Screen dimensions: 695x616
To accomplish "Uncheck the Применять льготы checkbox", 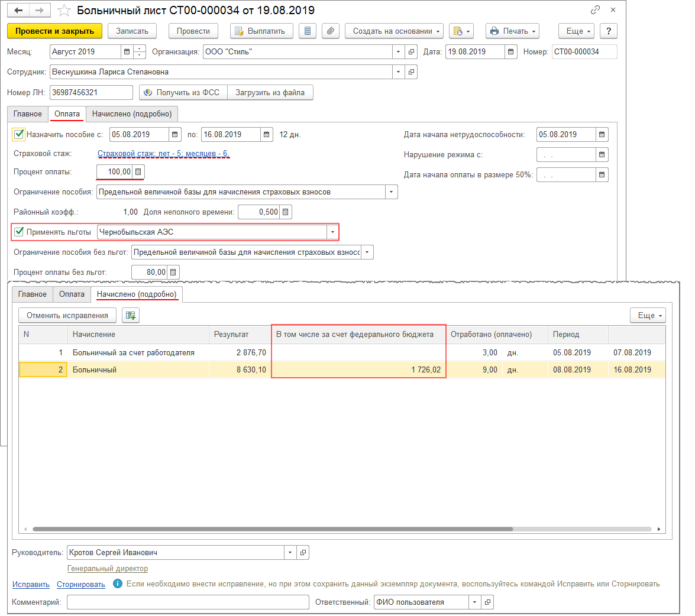I will pyautogui.click(x=19, y=232).
